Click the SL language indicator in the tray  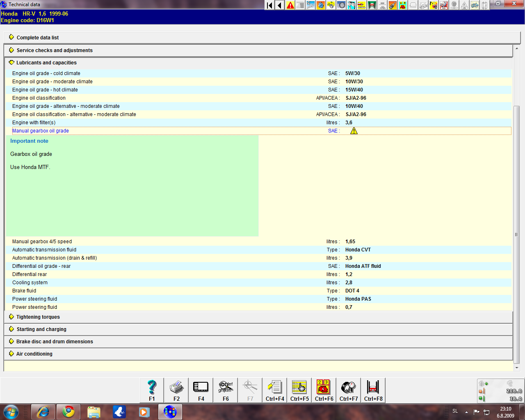455,411
